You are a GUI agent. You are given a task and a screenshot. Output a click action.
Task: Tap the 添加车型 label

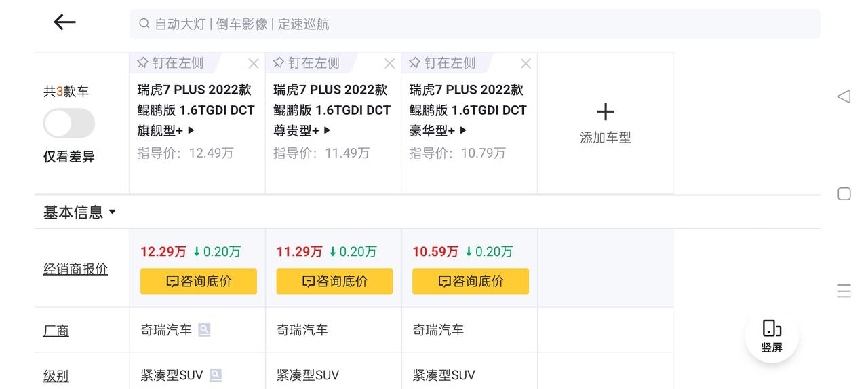click(x=606, y=138)
